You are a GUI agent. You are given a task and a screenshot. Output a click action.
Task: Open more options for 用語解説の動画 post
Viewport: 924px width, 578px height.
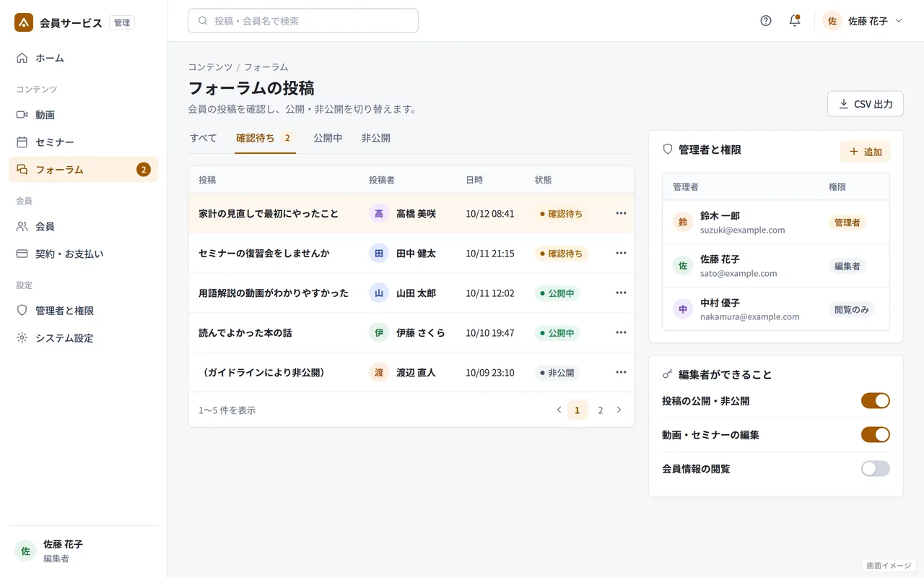click(x=621, y=293)
